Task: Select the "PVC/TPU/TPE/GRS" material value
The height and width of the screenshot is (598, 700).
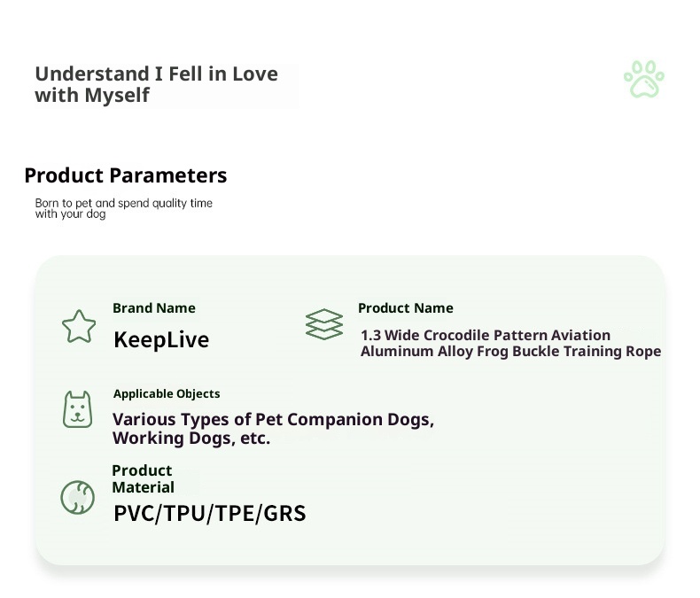Action: [210, 513]
